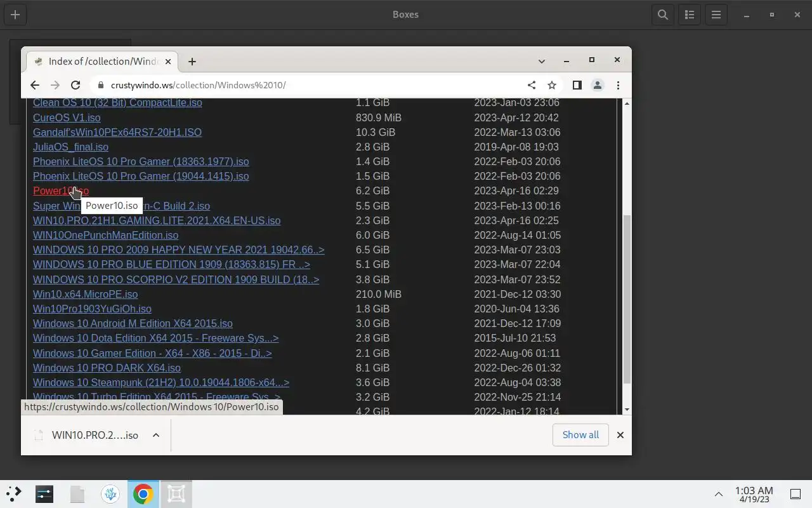Open the file manager taskbar icon

click(x=77, y=493)
